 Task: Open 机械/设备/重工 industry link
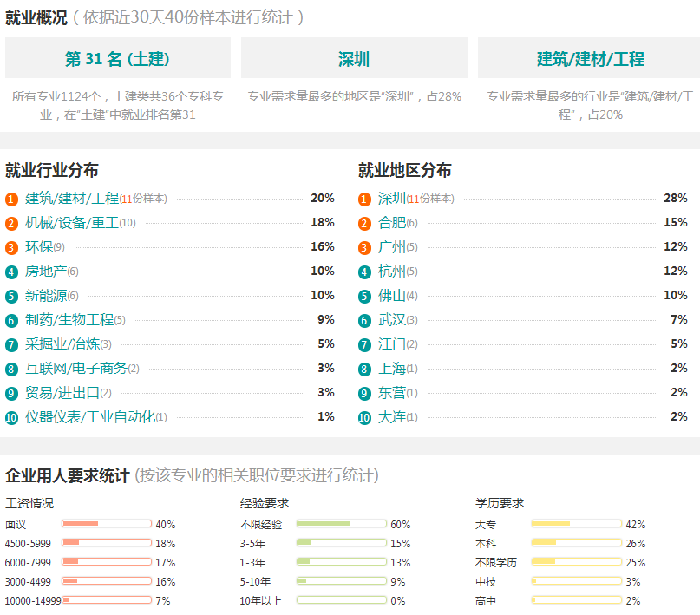[72, 222]
